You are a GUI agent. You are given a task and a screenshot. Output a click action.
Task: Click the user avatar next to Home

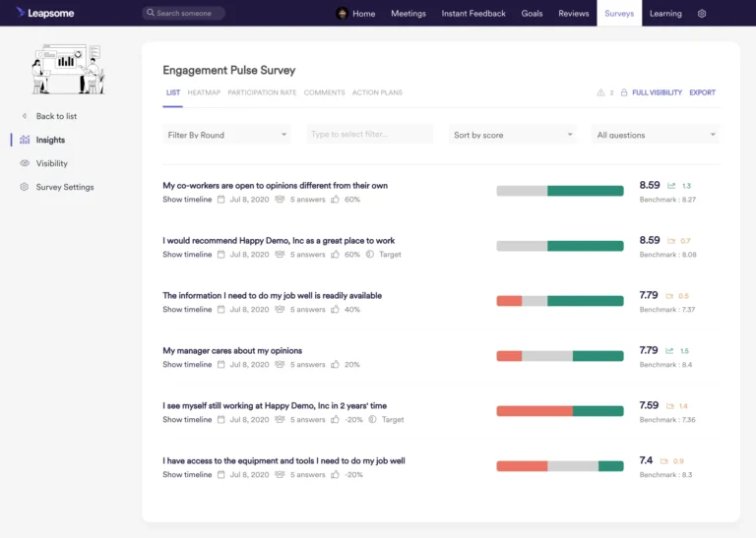(x=342, y=14)
